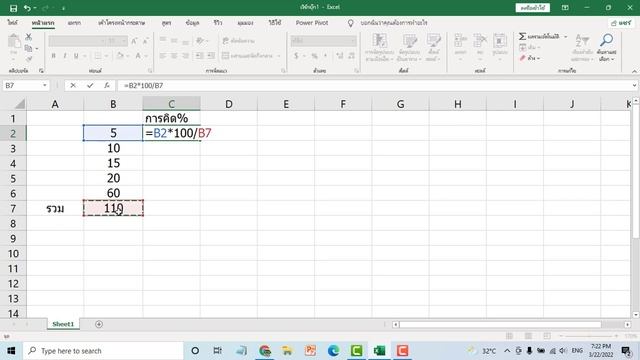The image size is (640, 360).
Task: Open the font name dropdown
Action: [x=102, y=40]
